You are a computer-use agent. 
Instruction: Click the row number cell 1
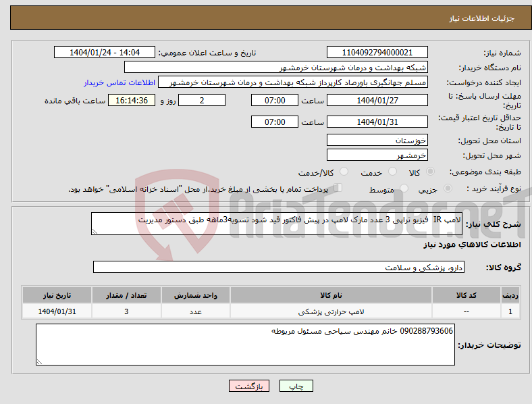510,311
